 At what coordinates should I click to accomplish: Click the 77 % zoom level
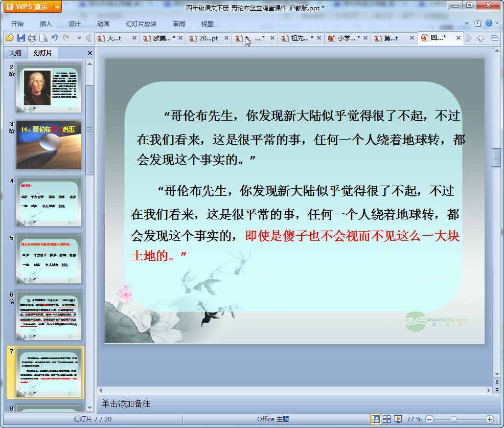click(414, 419)
